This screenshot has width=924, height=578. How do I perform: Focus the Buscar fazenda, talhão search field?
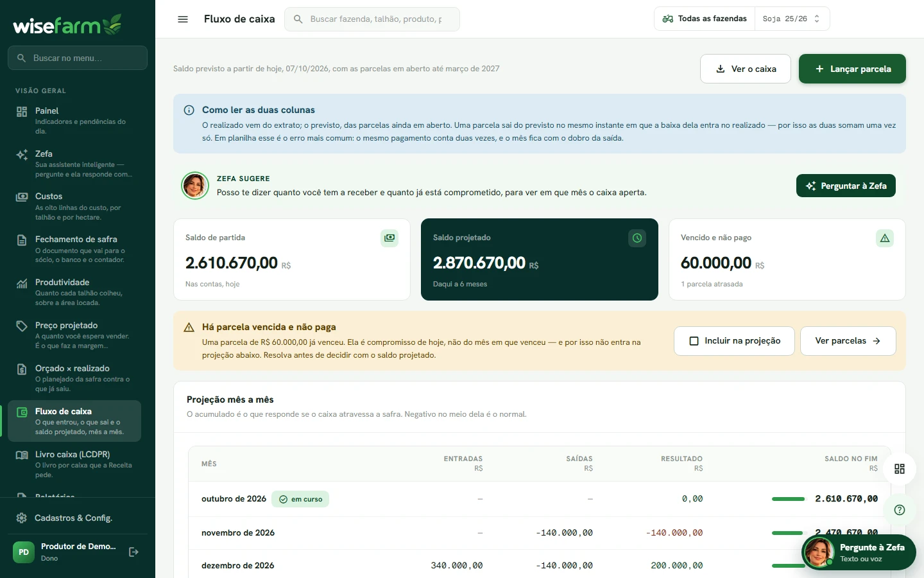372,19
